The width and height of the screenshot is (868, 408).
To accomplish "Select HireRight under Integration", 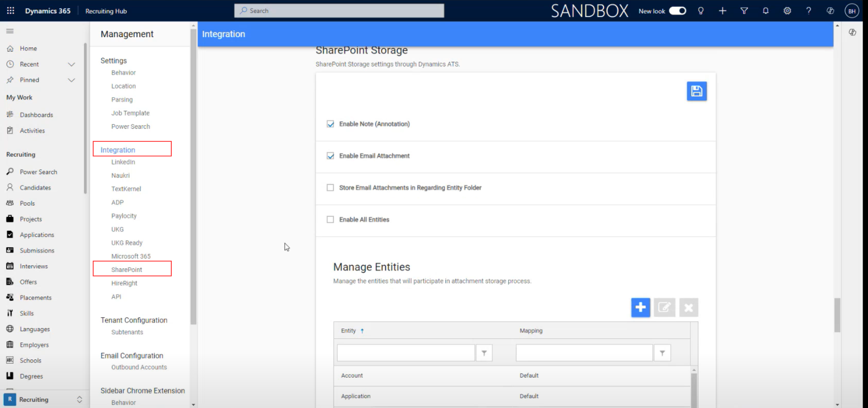I will tap(124, 283).
